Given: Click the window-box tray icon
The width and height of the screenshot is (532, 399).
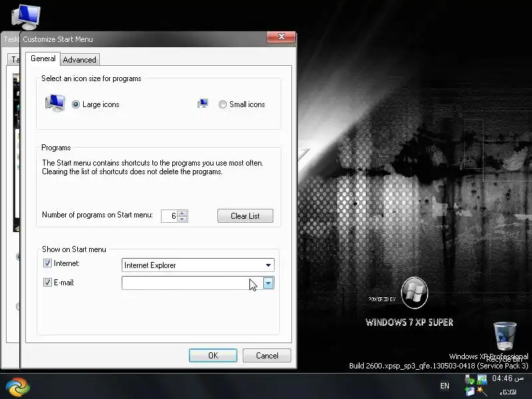Looking at the screenshot, I should (470, 391).
